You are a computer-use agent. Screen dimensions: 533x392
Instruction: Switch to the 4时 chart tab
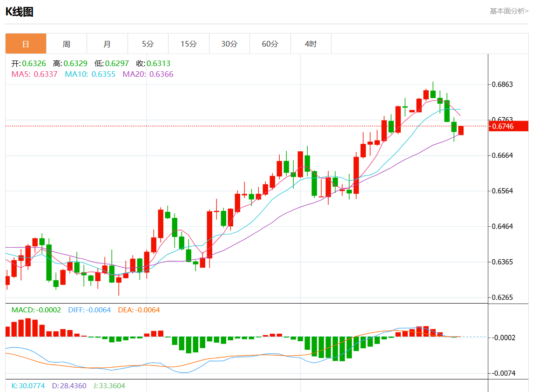310,44
